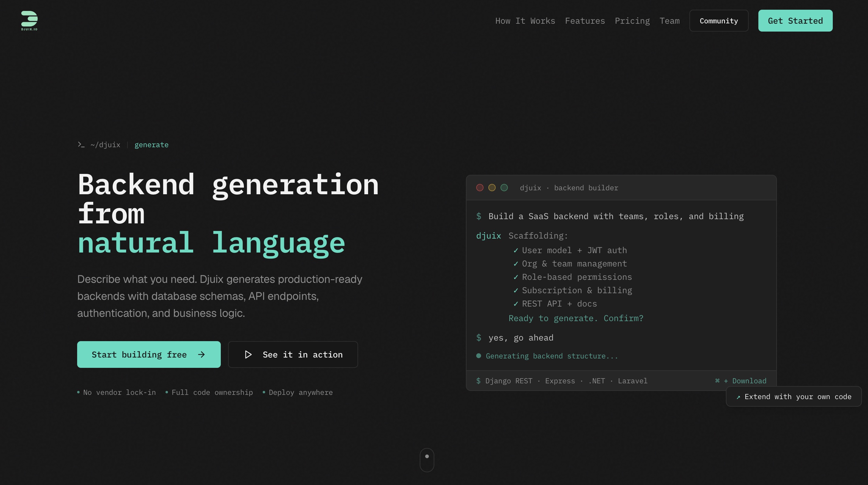This screenshot has height=485, width=868.
Task: Open the Pricing page link
Action: (632, 21)
